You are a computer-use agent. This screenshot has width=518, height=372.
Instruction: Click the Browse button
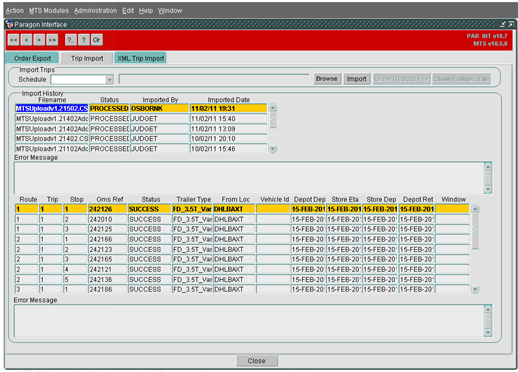click(x=327, y=79)
